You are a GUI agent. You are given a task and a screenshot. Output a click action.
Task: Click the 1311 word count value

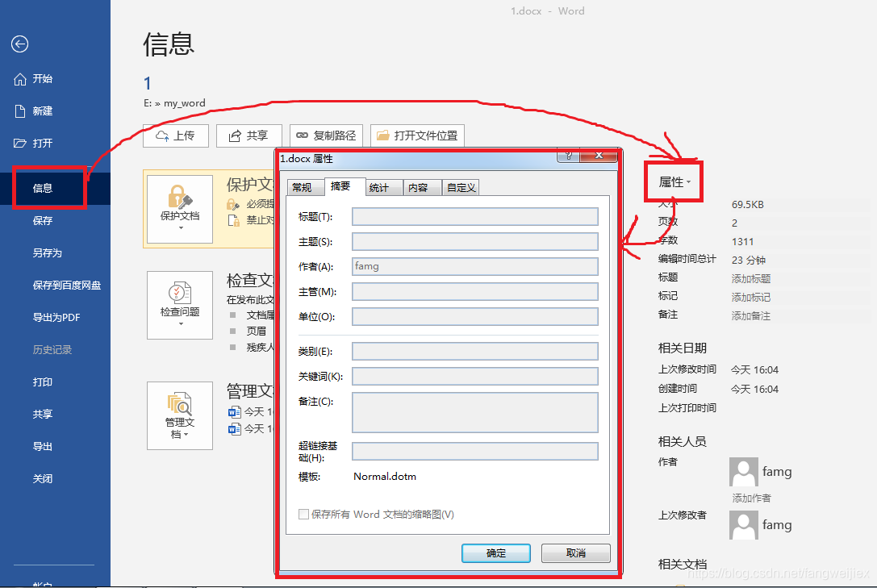(742, 241)
